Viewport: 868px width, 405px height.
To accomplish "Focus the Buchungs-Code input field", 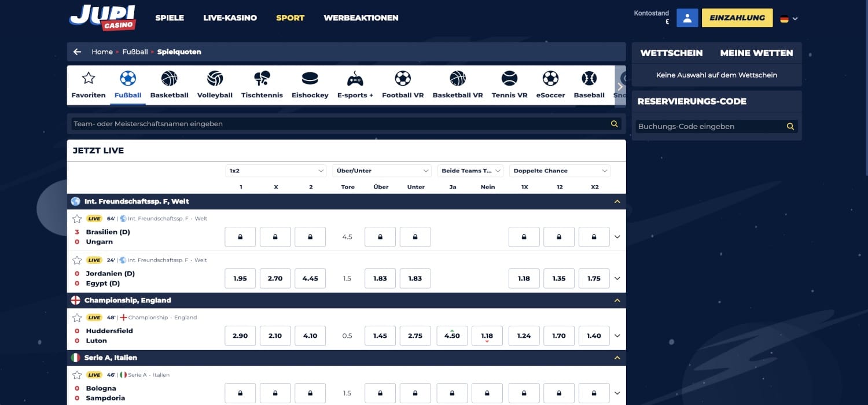I will tap(716, 126).
